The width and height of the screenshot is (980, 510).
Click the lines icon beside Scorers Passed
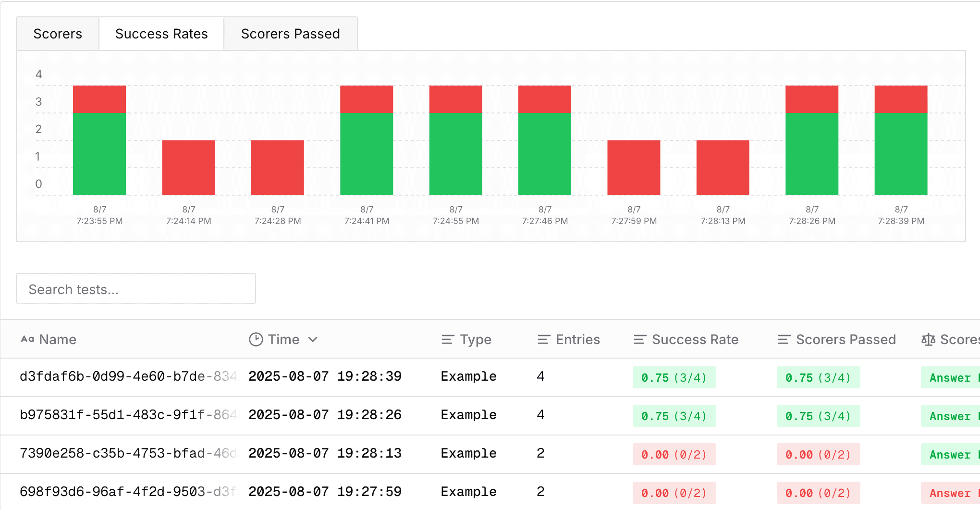[x=784, y=340]
